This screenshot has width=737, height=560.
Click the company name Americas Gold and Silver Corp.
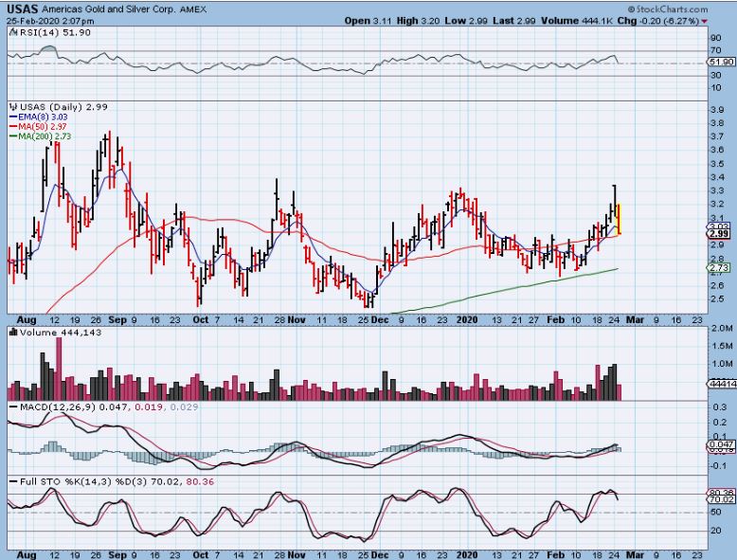[x=109, y=9]
